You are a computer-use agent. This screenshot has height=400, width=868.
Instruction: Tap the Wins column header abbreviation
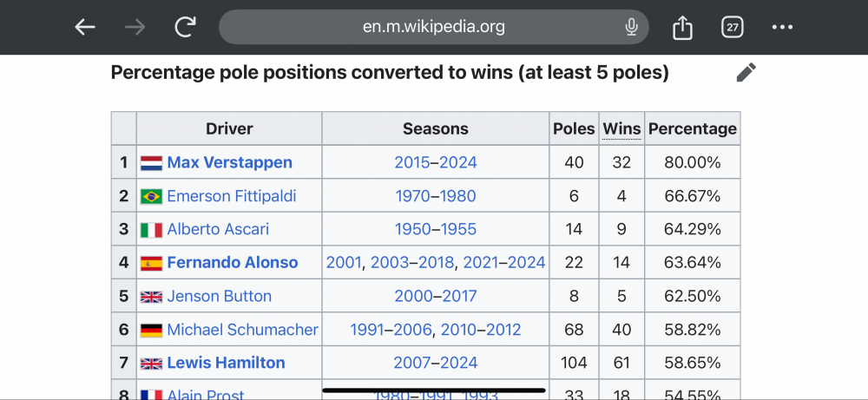(621, 128)
